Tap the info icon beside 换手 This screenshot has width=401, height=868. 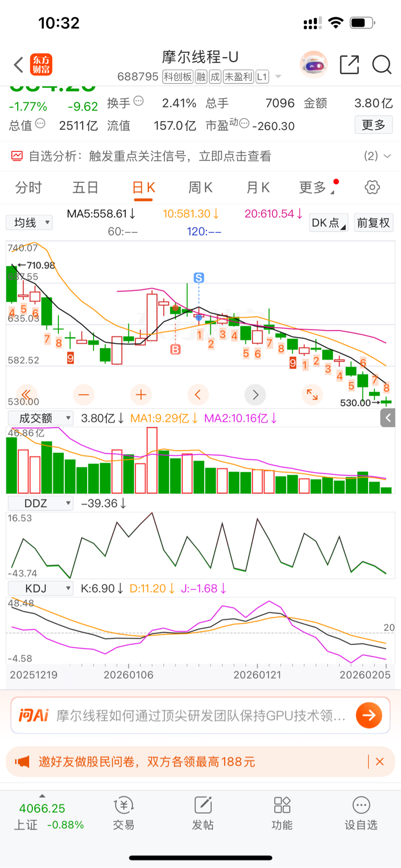[138, 101]
